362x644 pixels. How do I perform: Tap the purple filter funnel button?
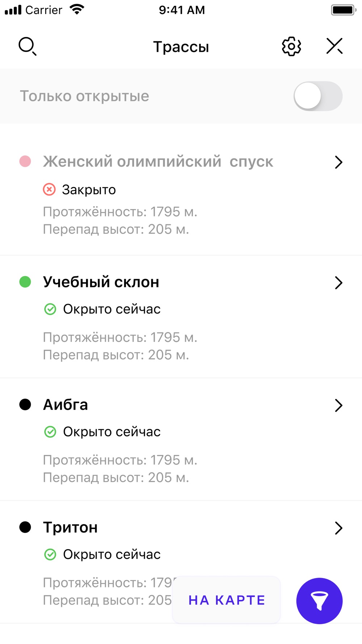(x=319, y=601)
